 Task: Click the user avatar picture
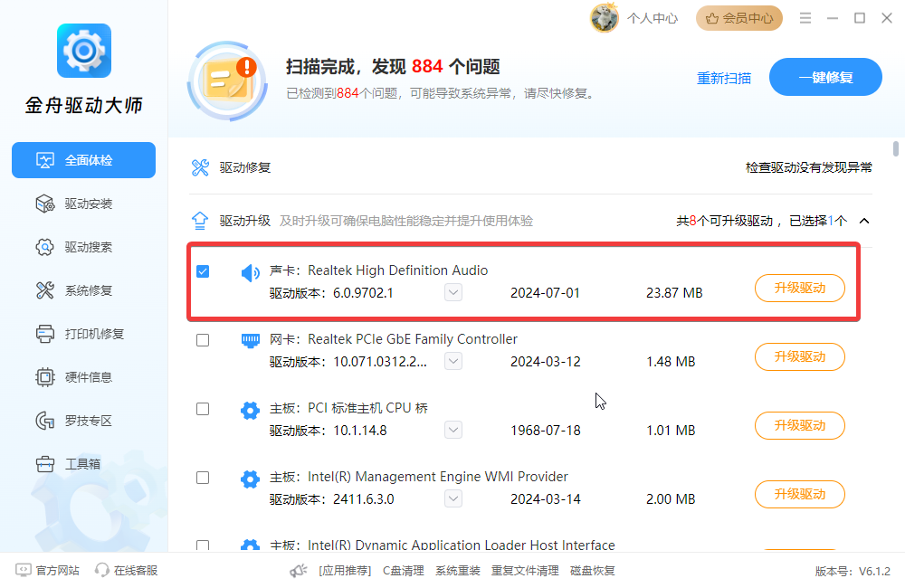click(x=605, y=18)
